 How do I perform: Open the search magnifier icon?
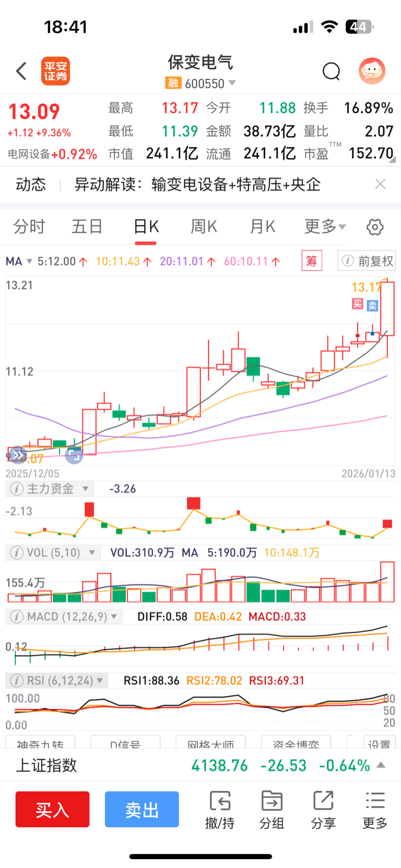click(x=331, y=71)
